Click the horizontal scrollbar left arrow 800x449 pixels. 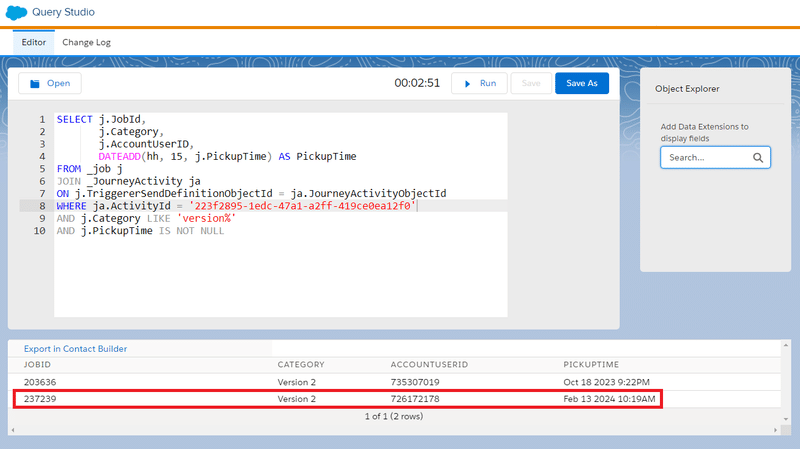pyautogui.click(x=13, y=430)
